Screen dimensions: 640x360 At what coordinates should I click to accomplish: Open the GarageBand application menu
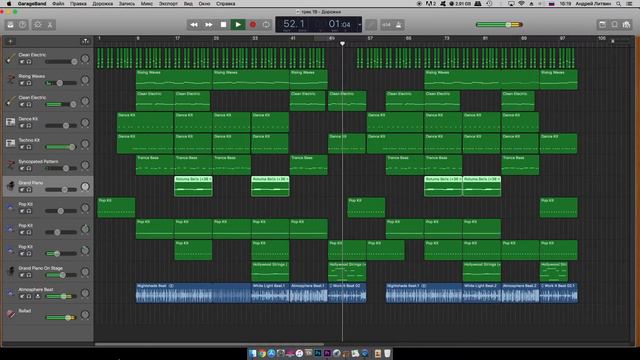32,4
